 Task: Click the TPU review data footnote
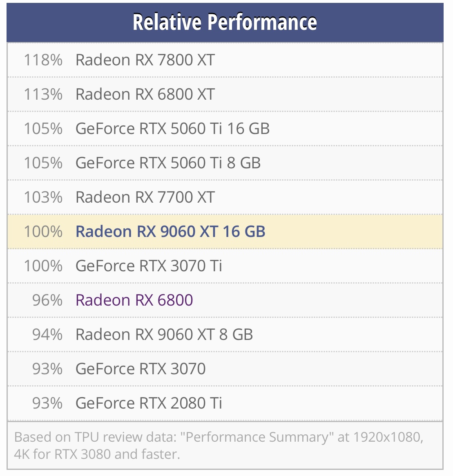219,445
